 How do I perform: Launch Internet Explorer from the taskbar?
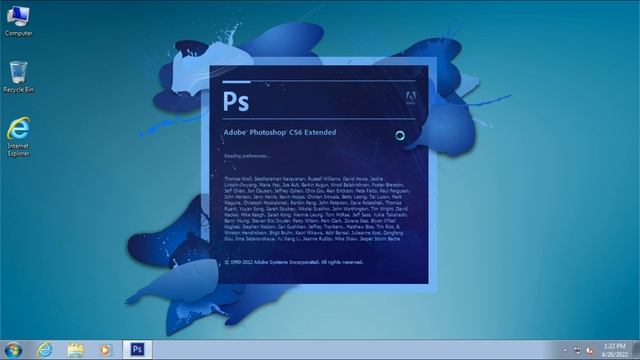coord(45,350)
